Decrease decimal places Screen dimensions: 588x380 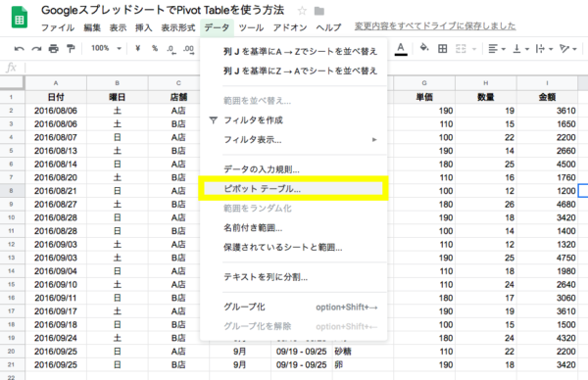point(171,49)
